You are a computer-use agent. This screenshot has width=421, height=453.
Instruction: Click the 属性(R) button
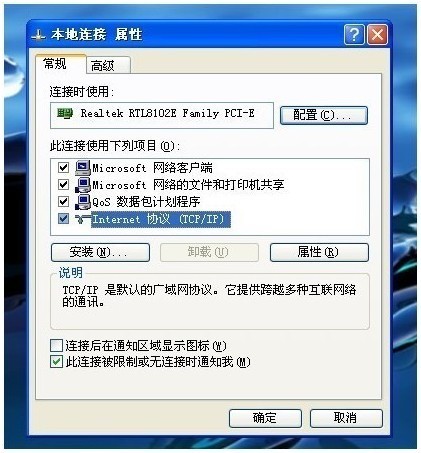[x=319, y=252]
